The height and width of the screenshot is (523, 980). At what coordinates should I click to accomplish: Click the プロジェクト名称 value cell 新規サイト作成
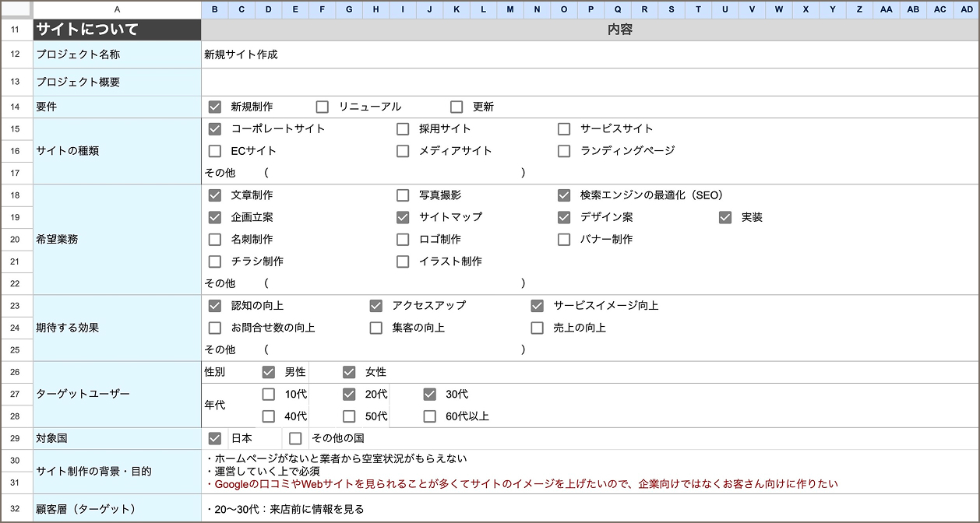point(241,54)
